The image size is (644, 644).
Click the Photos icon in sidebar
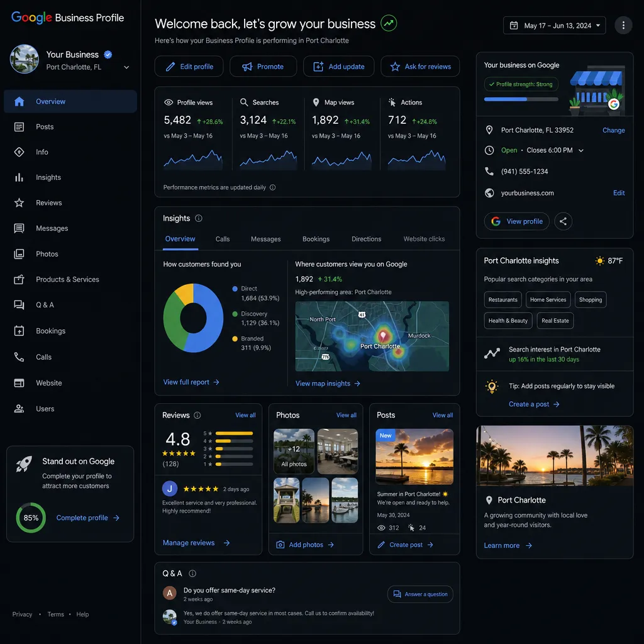pos(19,254)
